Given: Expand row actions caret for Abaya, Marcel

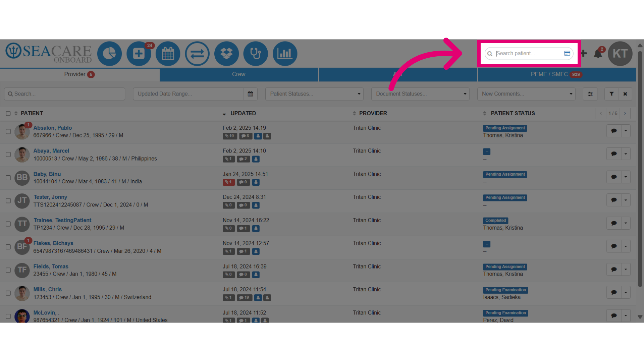Looking at the screenshot, I should pyautogui.click(x=626, y=154).
